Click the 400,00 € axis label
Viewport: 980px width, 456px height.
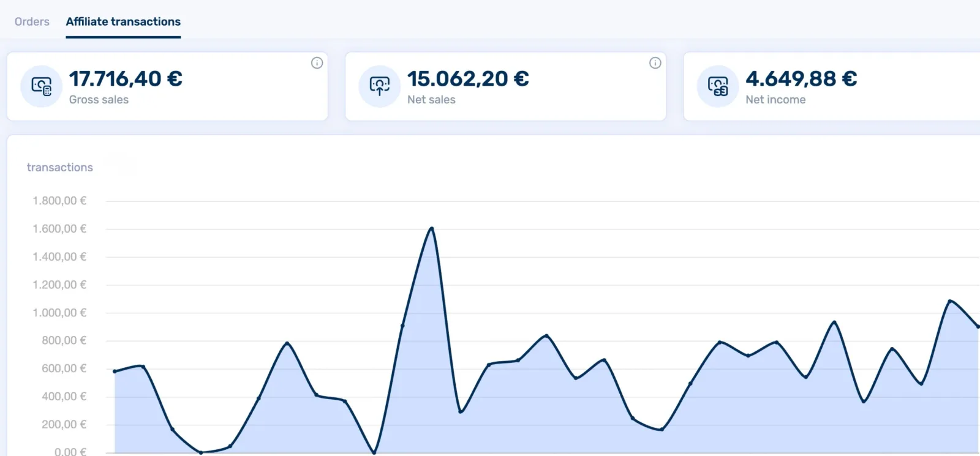pos(64,397)
